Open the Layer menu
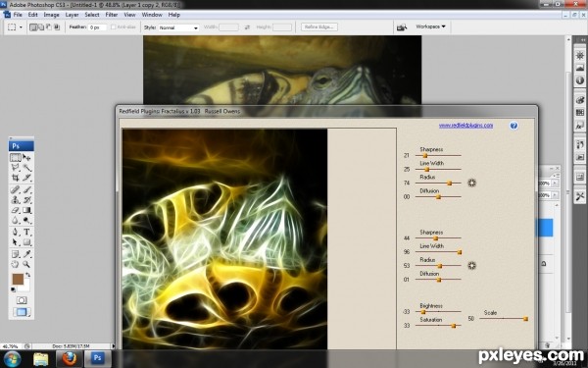 click(72, 15)
